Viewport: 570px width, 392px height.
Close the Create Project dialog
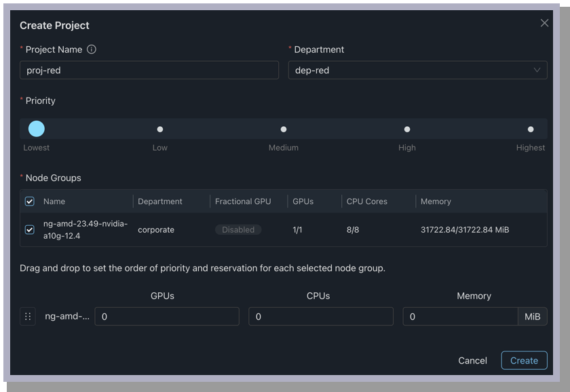[x=544, y=23]
